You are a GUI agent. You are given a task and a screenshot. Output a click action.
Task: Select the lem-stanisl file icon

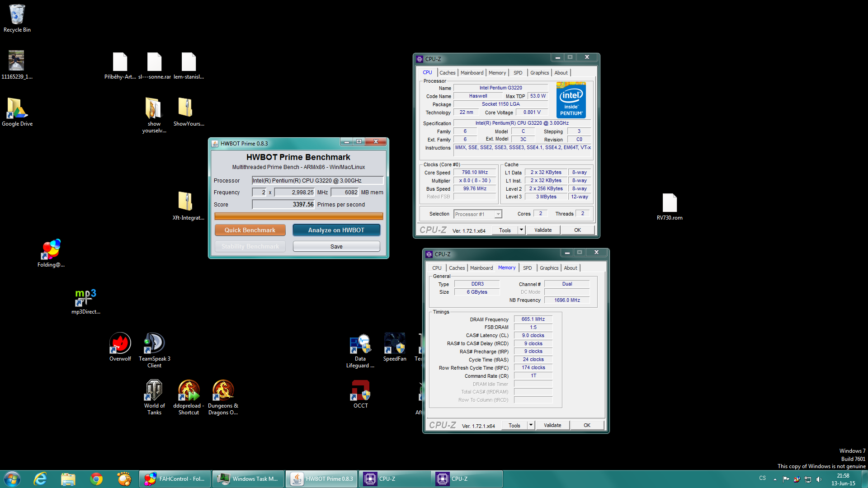click(189, 66)
